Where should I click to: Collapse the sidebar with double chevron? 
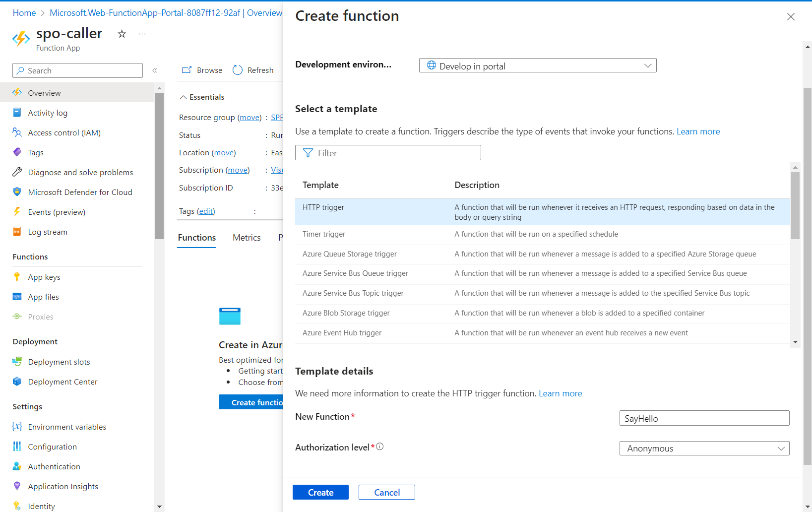155,70
